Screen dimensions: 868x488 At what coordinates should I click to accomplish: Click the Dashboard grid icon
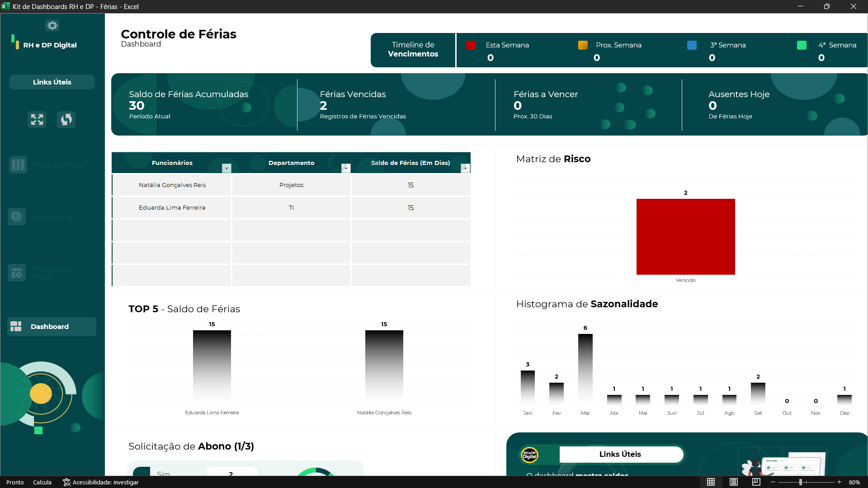tap(16, 326)
